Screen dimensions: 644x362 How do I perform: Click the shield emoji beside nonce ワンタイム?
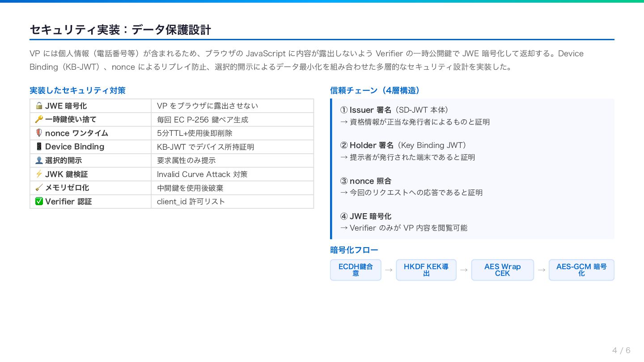point(39,133)
